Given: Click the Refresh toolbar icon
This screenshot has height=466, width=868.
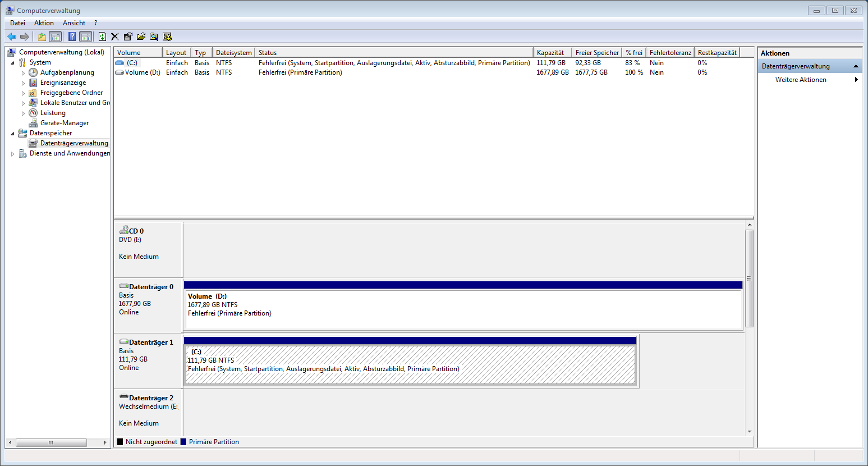Looking at the screenshot, I should click(x=102, y=36).
